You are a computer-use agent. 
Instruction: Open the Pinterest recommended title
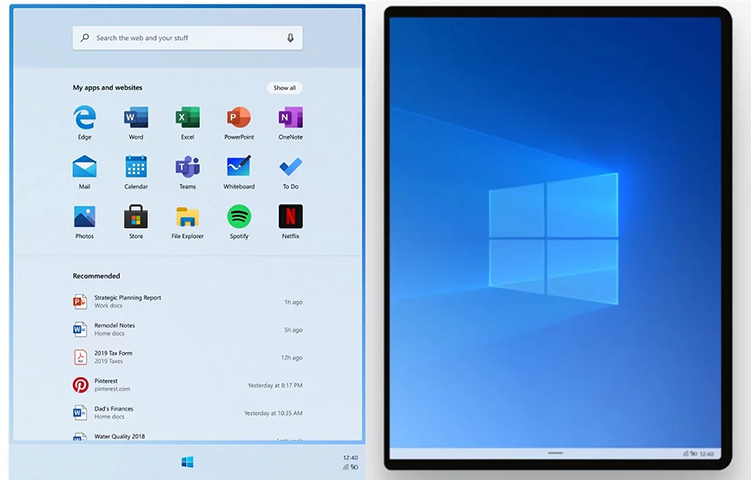coord(106,381)
